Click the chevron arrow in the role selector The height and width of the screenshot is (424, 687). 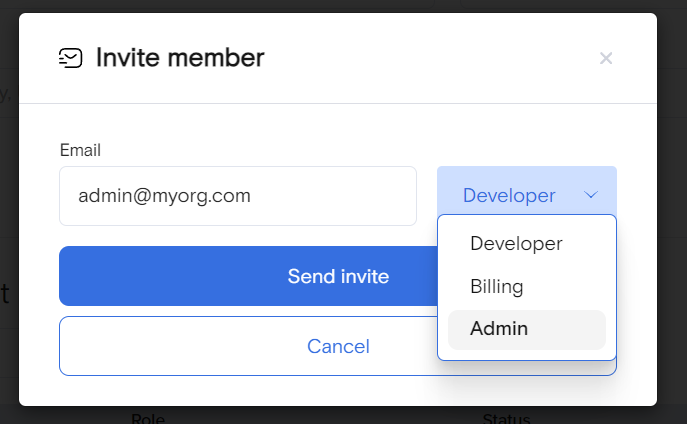tap(591, 195)
